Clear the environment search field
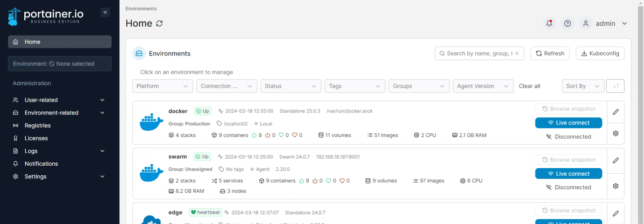This screenshot has width=644, height=224. (517, 54)
